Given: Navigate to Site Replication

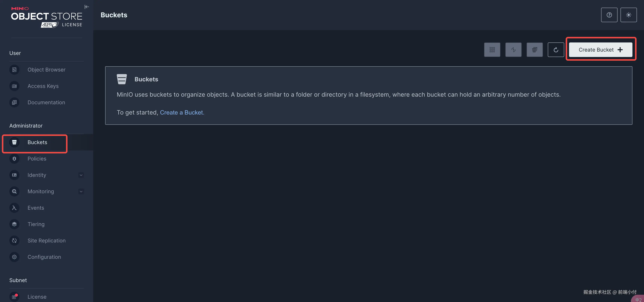Looking at the screenshot, I should point(46,241).
